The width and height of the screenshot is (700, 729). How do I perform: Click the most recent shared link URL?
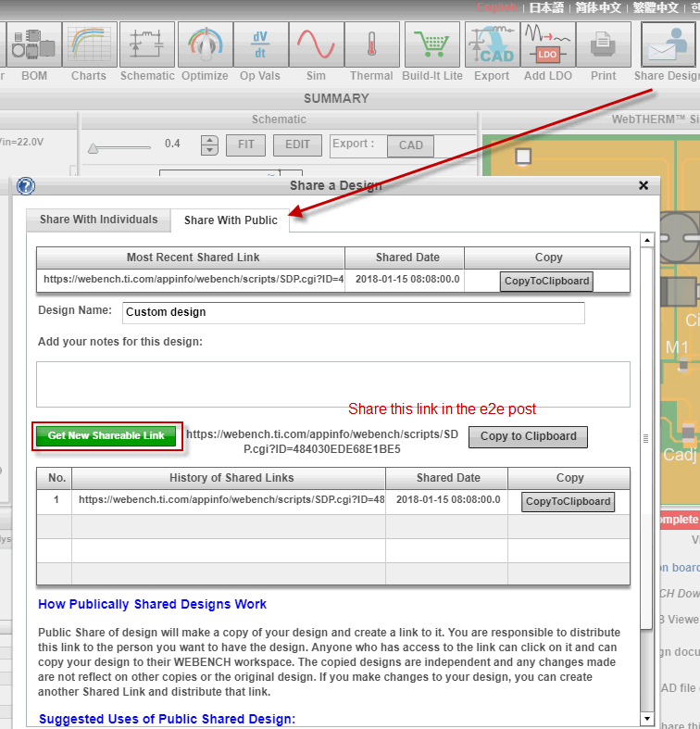193,280
